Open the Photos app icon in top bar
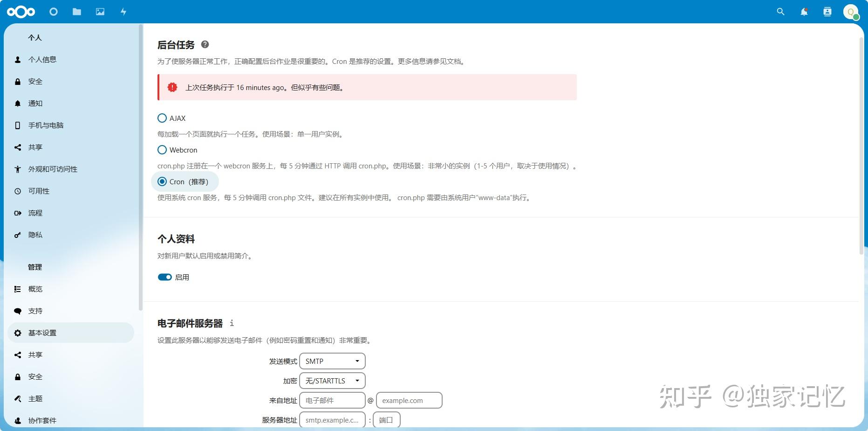868x431 pixels. (100, 12)
